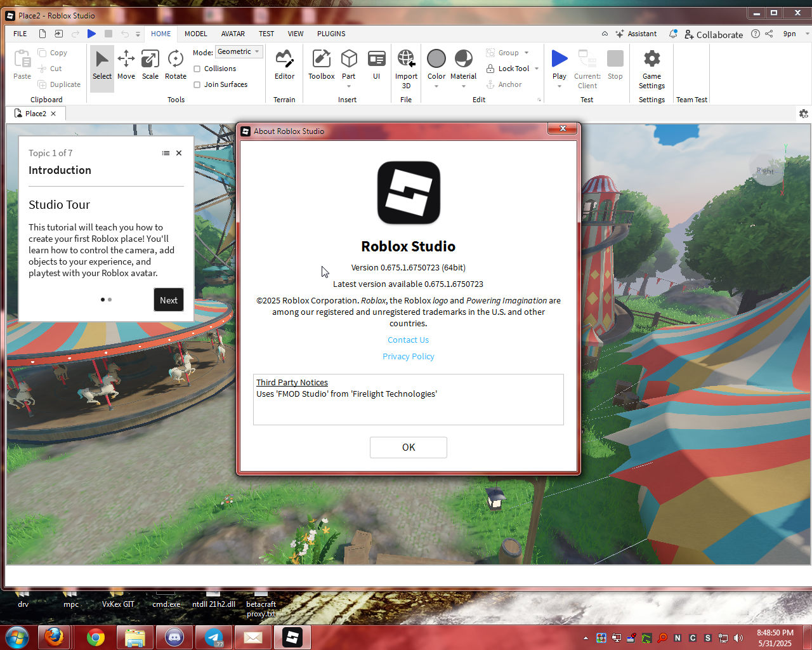Screen dimensions: 812x650
Task: Switch to the MODEL tab
Action: tap(196, 34)
